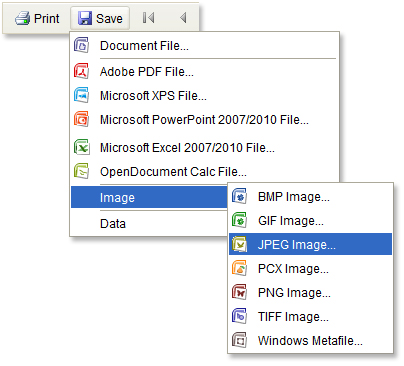
Task: Click the Save button label
Action: (x=109, y=18)
